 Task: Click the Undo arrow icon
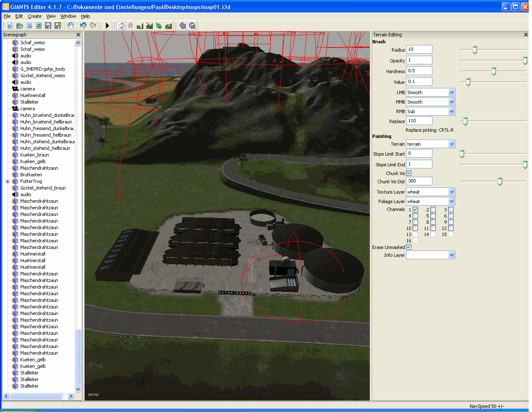coord(83,26)
